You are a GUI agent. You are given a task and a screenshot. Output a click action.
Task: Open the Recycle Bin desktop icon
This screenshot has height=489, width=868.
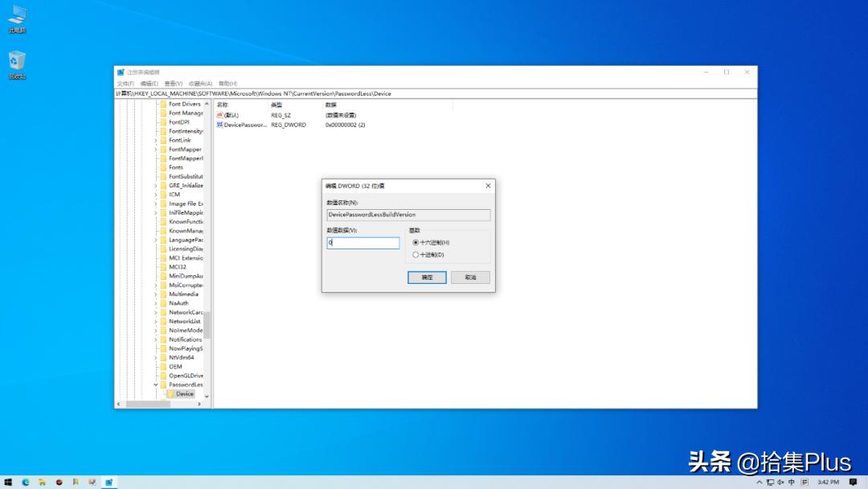16,60
